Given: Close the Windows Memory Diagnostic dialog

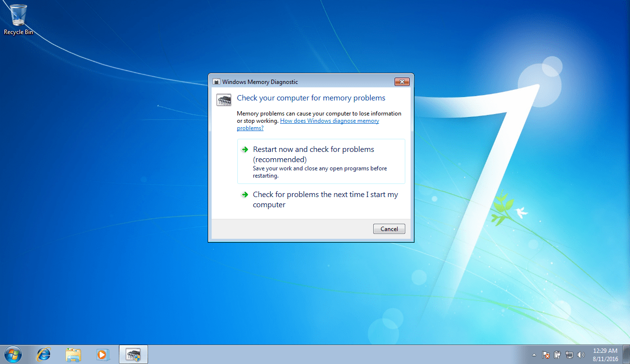Looking at the screenshot, I should point(402,82).
